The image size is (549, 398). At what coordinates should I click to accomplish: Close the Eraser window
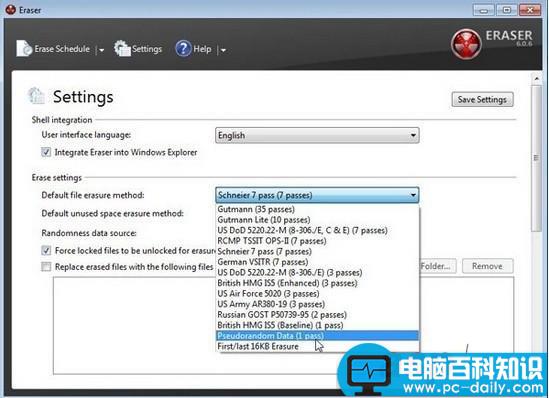tap(530, 10)
